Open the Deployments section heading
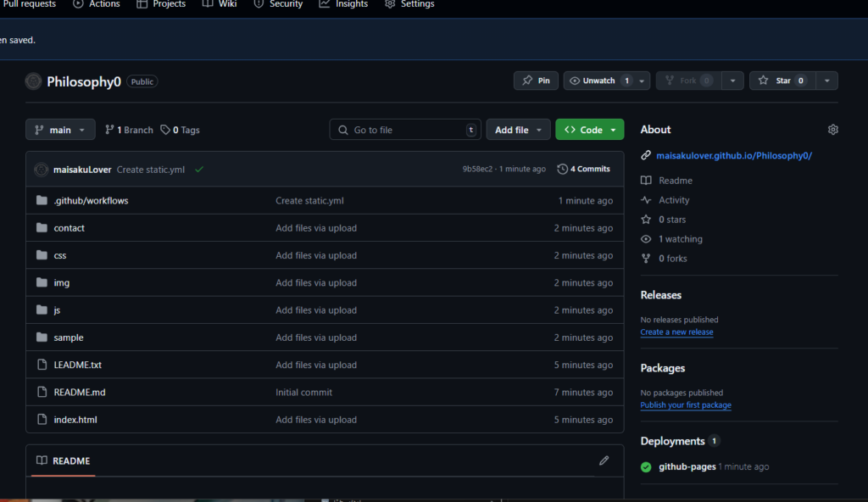The image size is (868, 502). coord(672,441)
